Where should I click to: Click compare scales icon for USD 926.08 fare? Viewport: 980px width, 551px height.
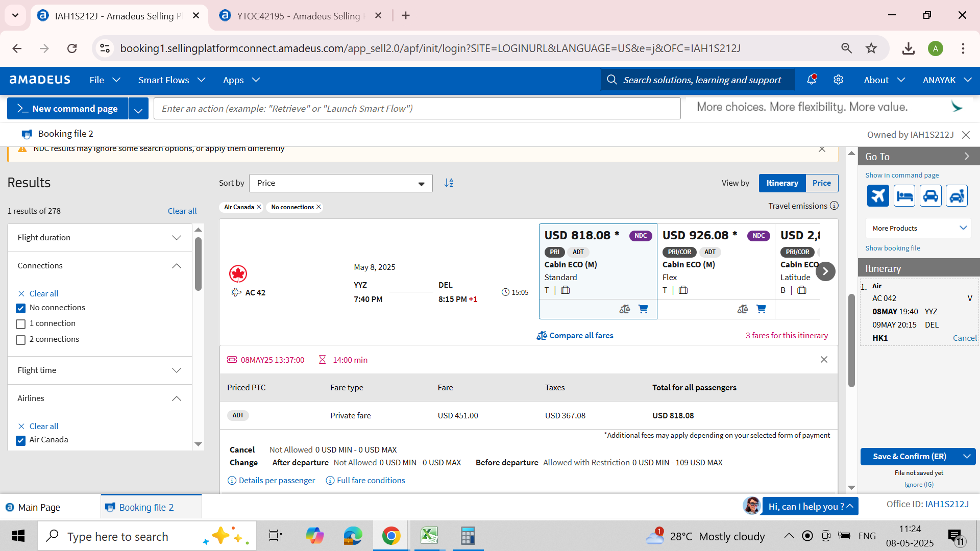click(x=743, y=309)
